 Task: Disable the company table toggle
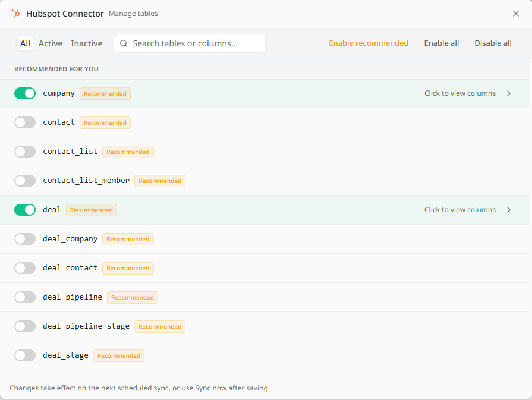[x=25, y=93]
